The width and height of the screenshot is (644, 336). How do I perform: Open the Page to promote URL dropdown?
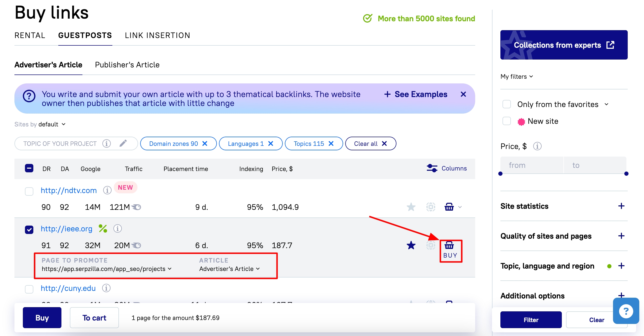point(107,269)
